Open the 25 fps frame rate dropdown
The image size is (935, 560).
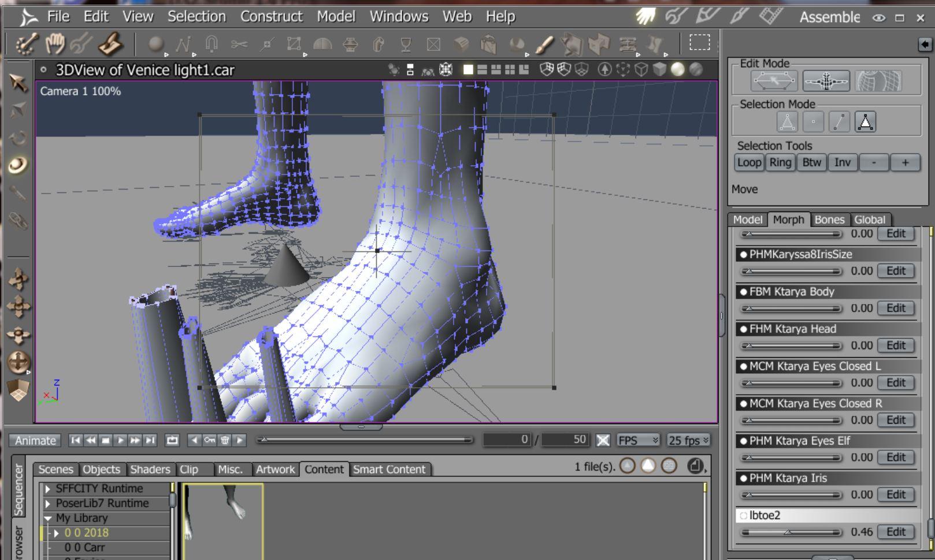(x=688, y=440)
